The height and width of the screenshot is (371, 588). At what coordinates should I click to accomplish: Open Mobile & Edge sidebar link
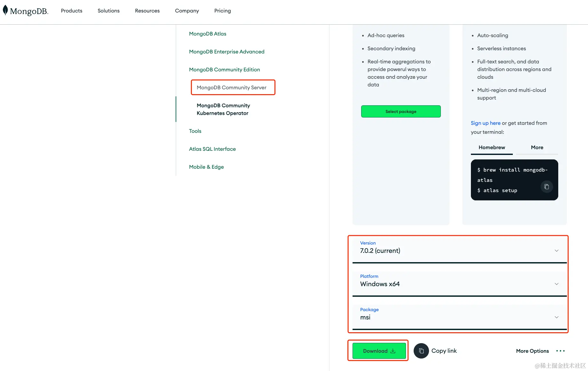(206, 167)
